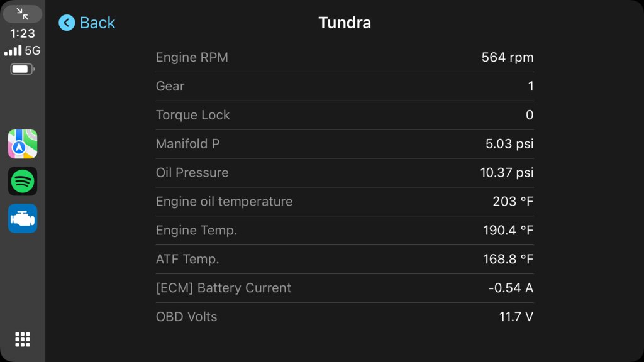
Task: Go back using the Back label
Action: 97,23
